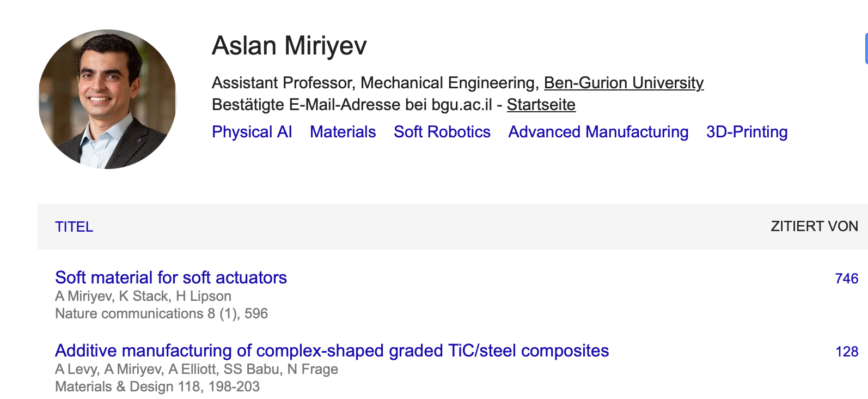Click the Materials & Design 118, 198-203 line

coord(157,386)
